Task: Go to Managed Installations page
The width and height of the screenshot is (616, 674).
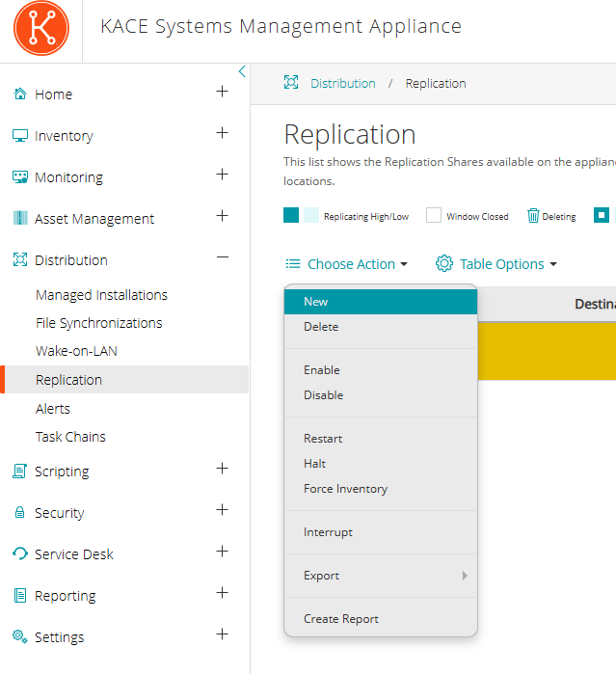Action: (101, 295)
